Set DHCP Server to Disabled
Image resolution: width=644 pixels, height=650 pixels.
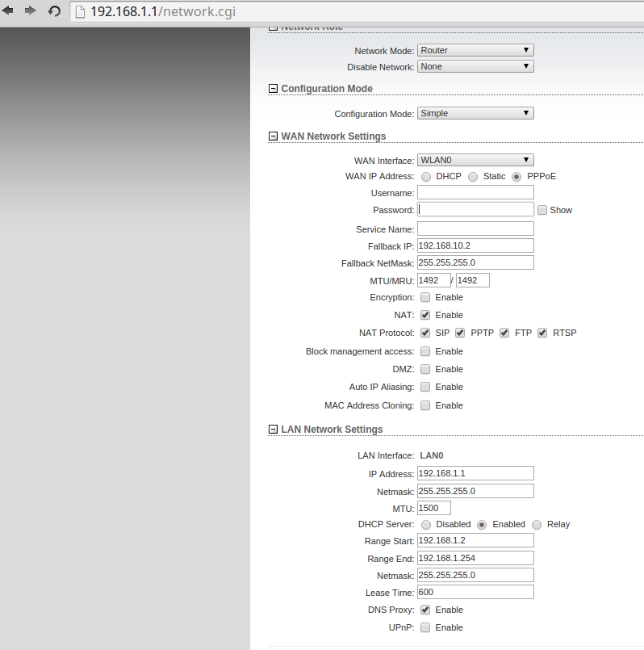[x=426, y=525]
